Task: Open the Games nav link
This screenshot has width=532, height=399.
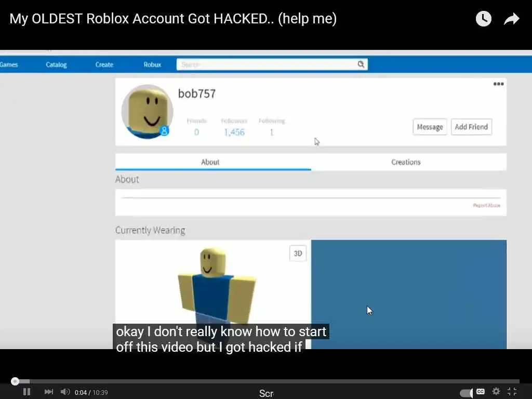Action: coord(8,64)
